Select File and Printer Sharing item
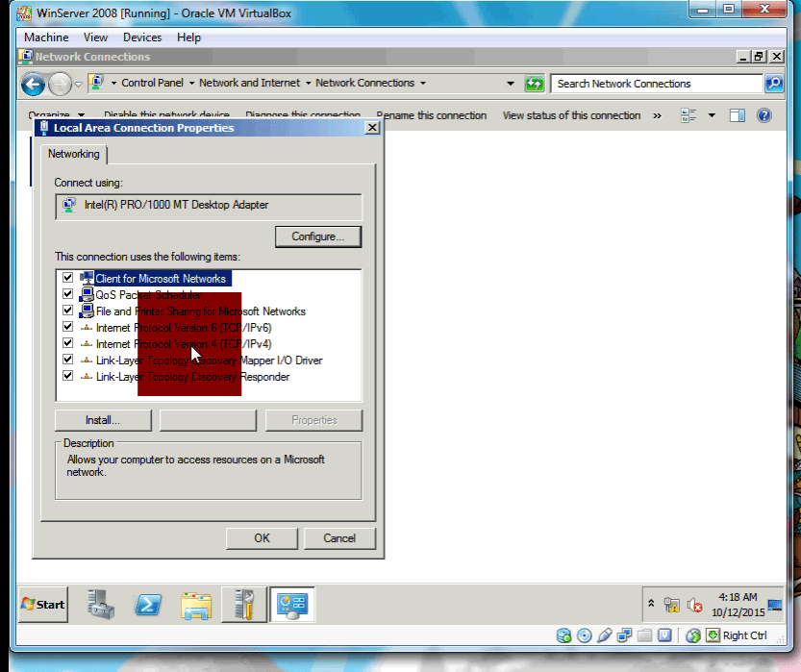Image resolution: width=801 pixels, height=672 pixels. point(200,311)
